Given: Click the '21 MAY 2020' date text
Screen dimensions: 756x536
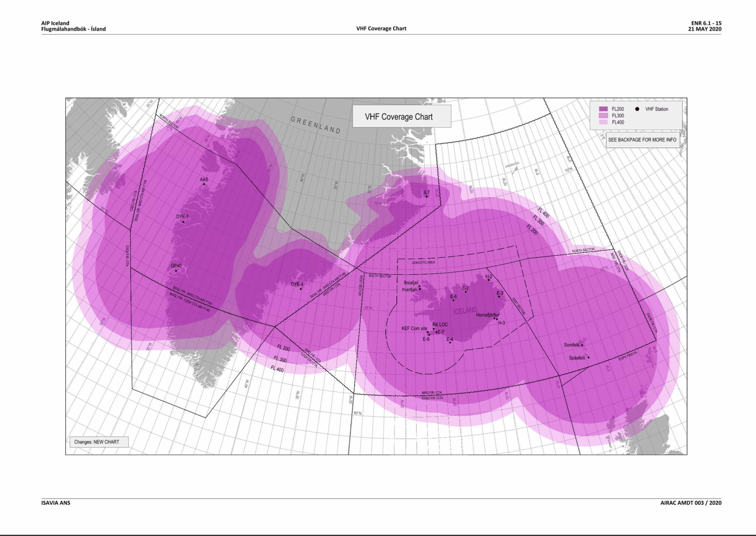Looking at the screenshot, I should (x=705, y=29).
